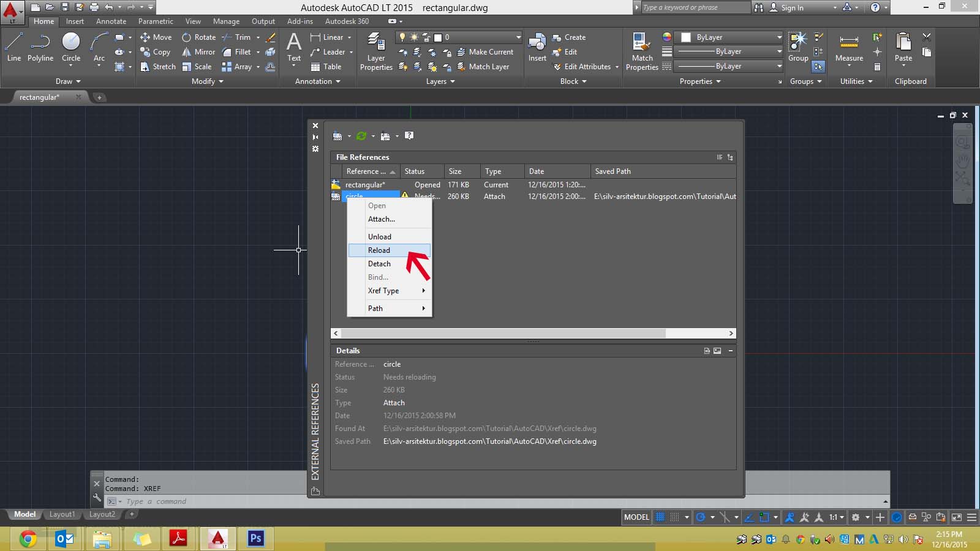Expand the Block panel
Viewport: 980px width, 551px height.
[x=573, y=81]
